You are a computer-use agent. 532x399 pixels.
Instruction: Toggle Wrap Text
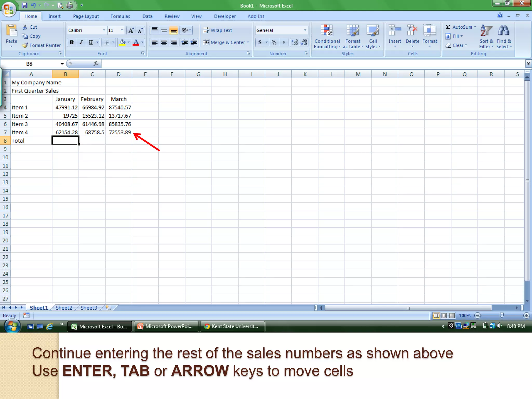point(217,30)
